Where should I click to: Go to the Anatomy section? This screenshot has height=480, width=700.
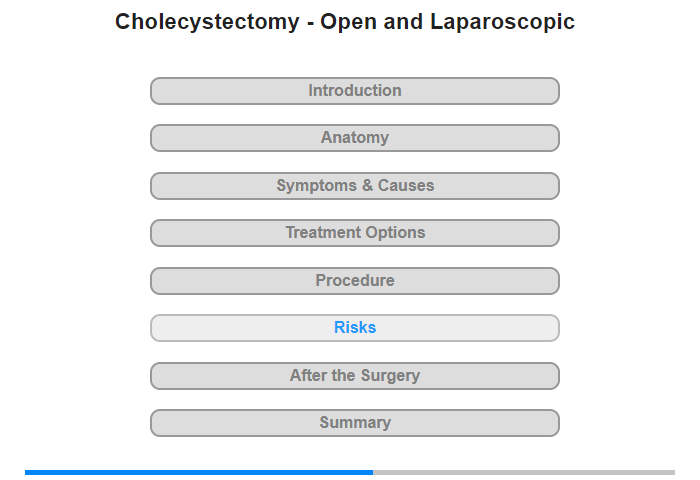[x=355, y=138]
